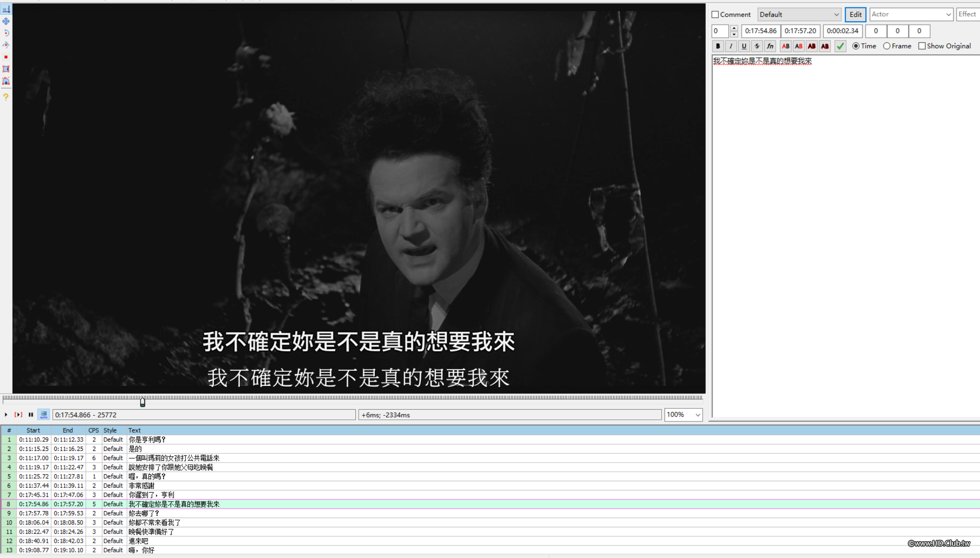Select the rectangle clip tool
Viewport: 980px width, 558px height.
click(x=6, y=69)
